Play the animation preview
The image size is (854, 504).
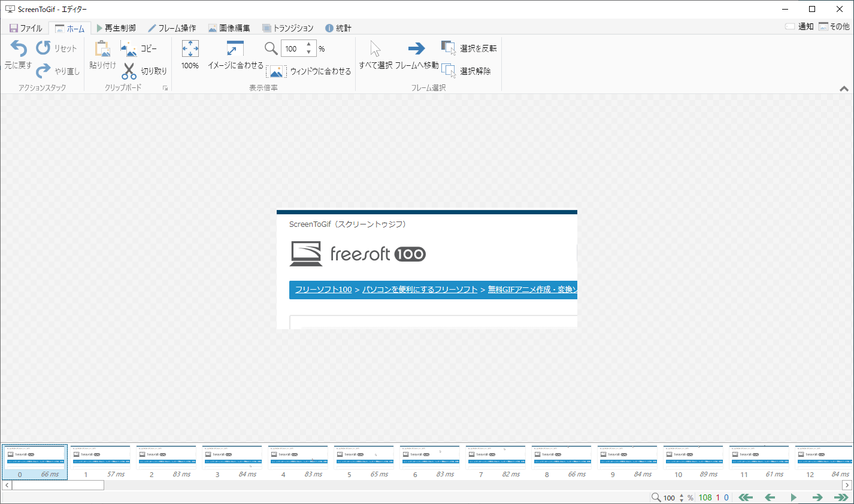794,497
